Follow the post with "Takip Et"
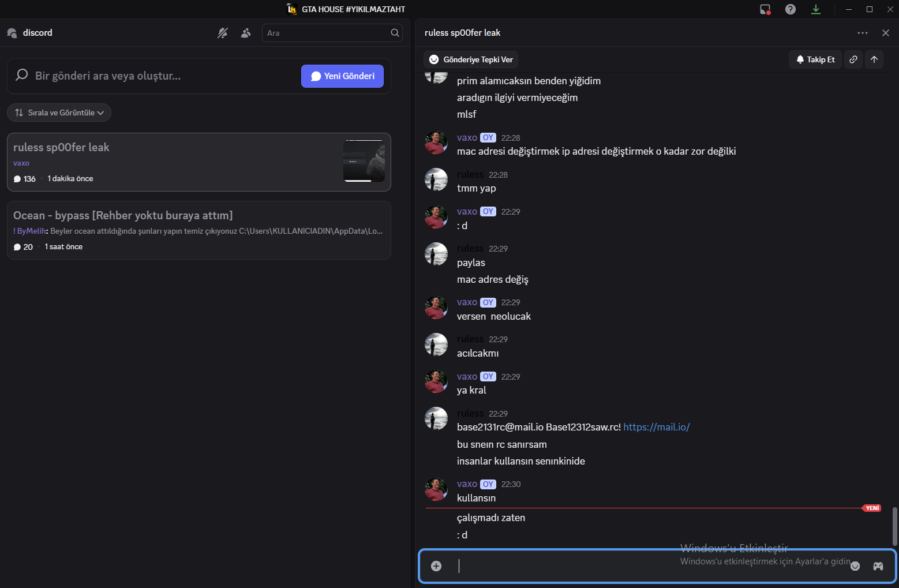 [x=815, y=59]
